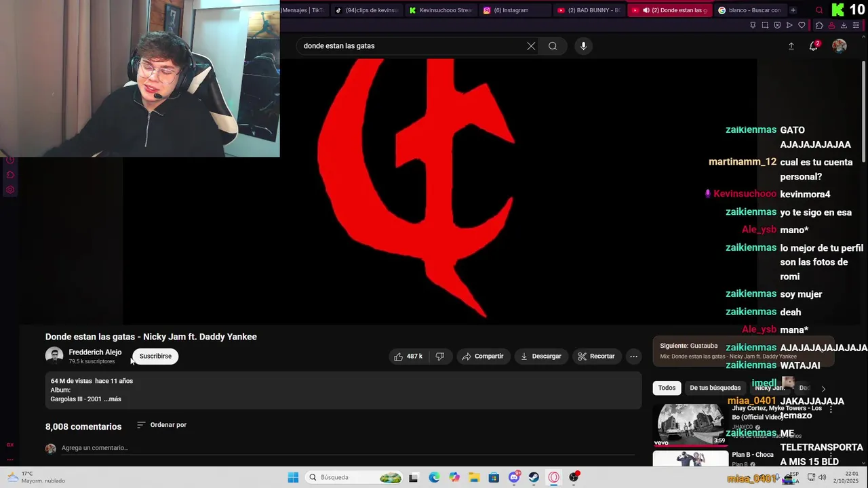Viewport: 868px width, 488px height.
Task: Open Discord from taskbar
Action: 514,477
